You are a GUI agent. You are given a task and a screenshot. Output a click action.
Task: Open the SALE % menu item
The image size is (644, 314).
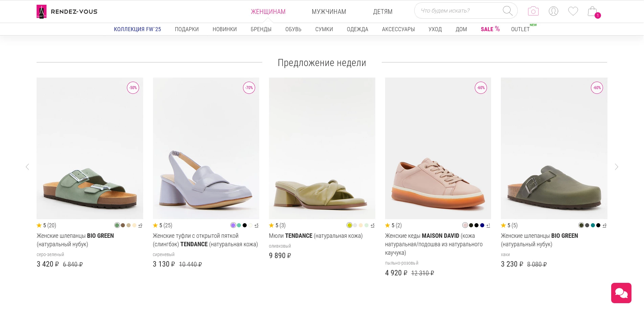490,29
